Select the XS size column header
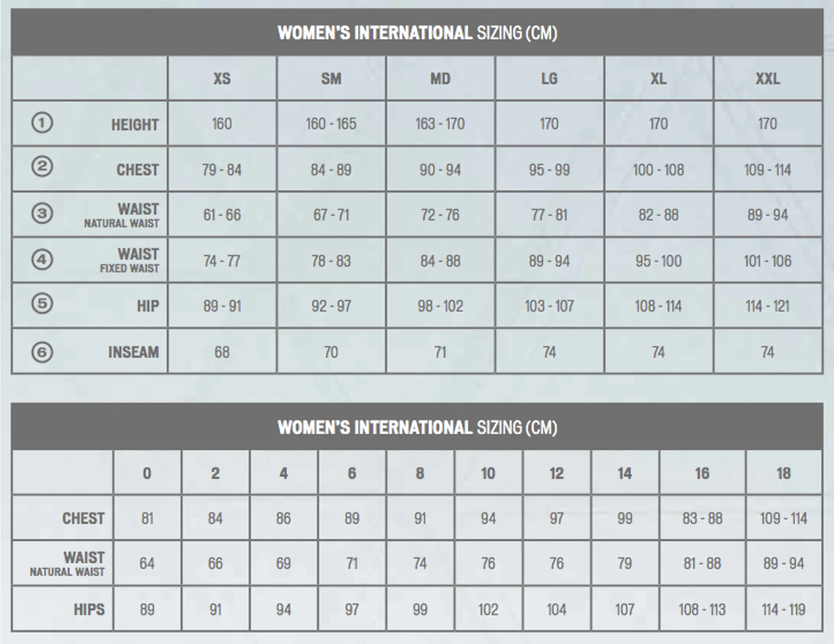 222,79
